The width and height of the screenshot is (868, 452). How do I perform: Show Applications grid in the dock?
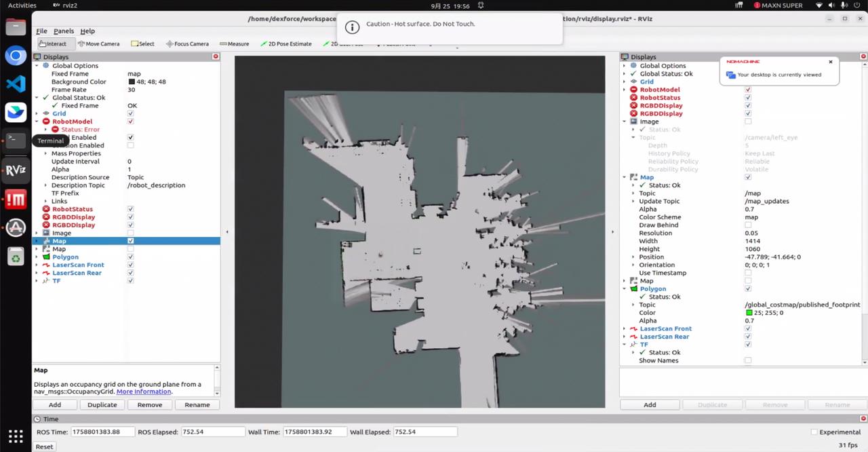click(16, 436)
